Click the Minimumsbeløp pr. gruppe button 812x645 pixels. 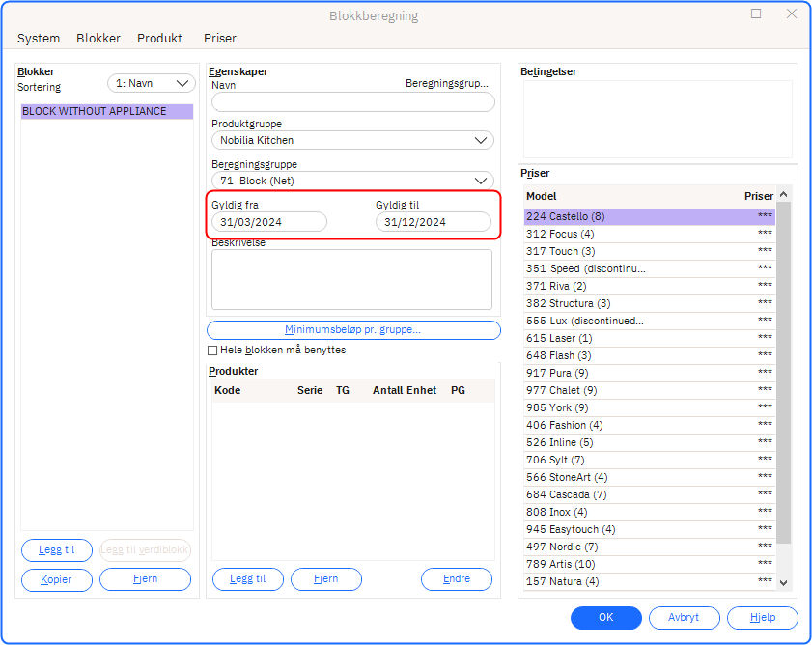353,330
